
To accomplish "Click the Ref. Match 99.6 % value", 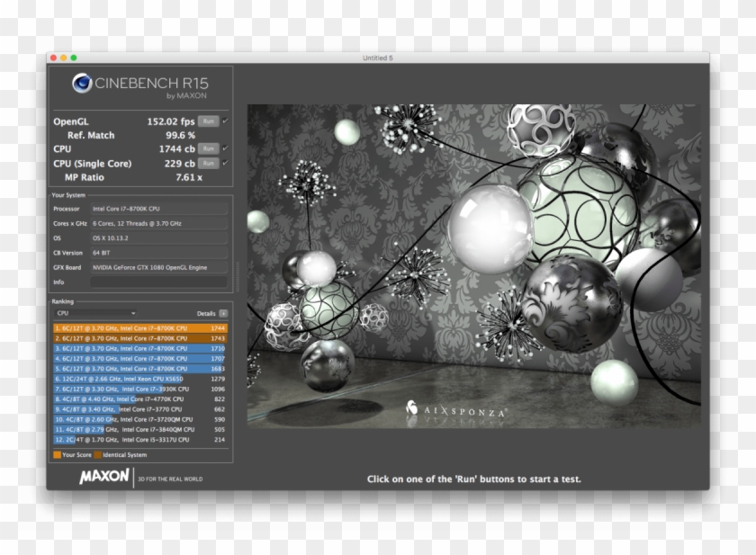I will pos(180,136).
